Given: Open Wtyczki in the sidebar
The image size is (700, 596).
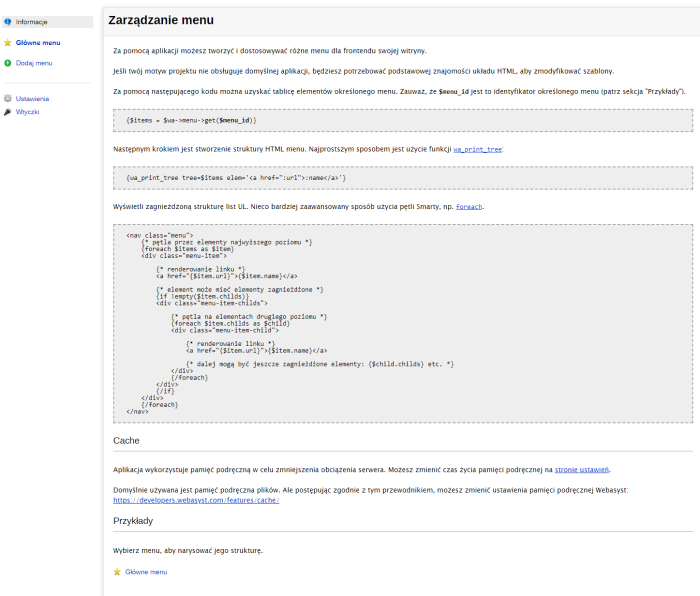Looking at the screenshot, I should point(28,112).
